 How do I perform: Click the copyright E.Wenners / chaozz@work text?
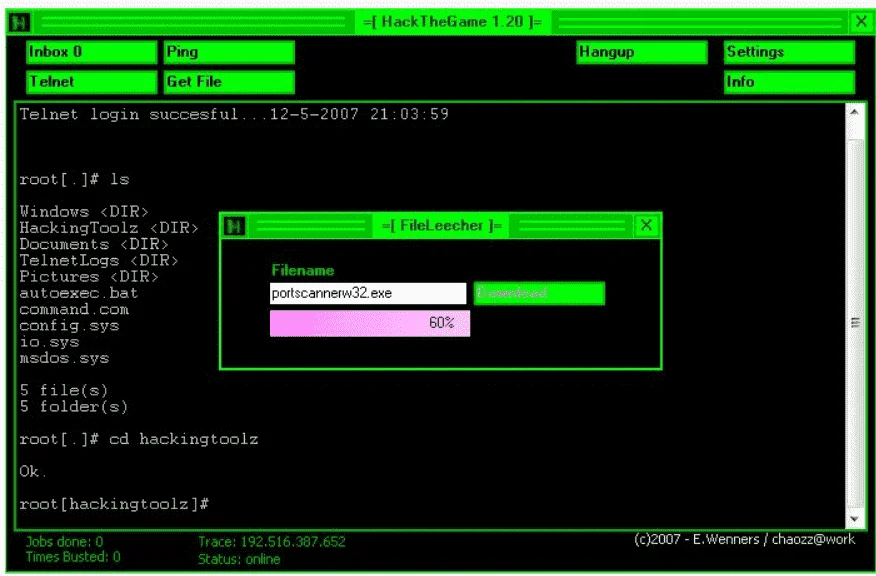744,539
